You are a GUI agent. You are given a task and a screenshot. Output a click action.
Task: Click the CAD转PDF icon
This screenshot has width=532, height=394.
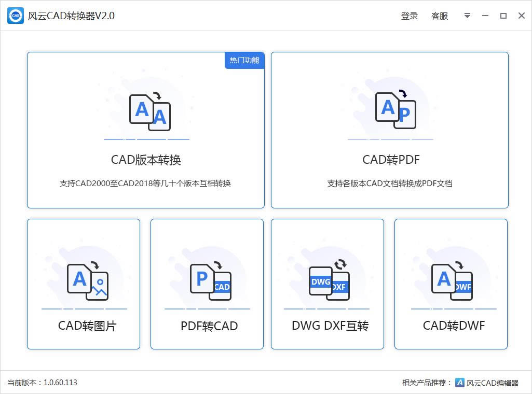coord(395,109)
